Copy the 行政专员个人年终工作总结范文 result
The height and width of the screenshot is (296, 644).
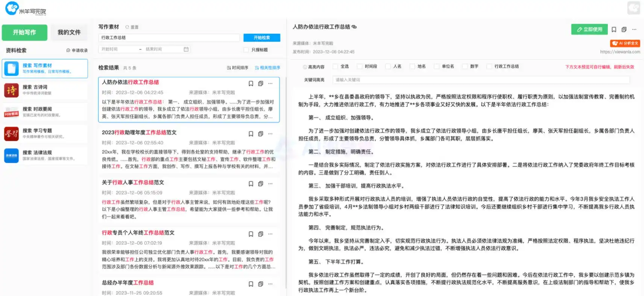coord(261,234)
